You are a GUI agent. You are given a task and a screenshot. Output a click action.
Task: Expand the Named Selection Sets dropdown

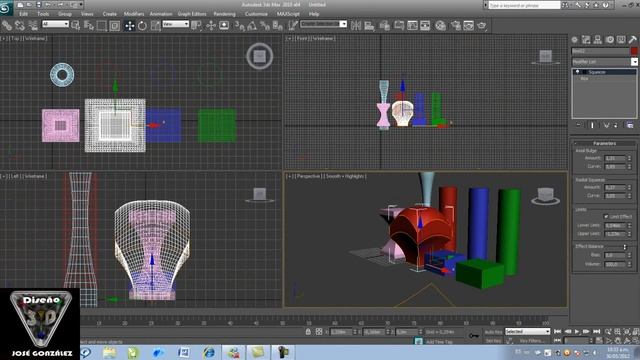344,24
